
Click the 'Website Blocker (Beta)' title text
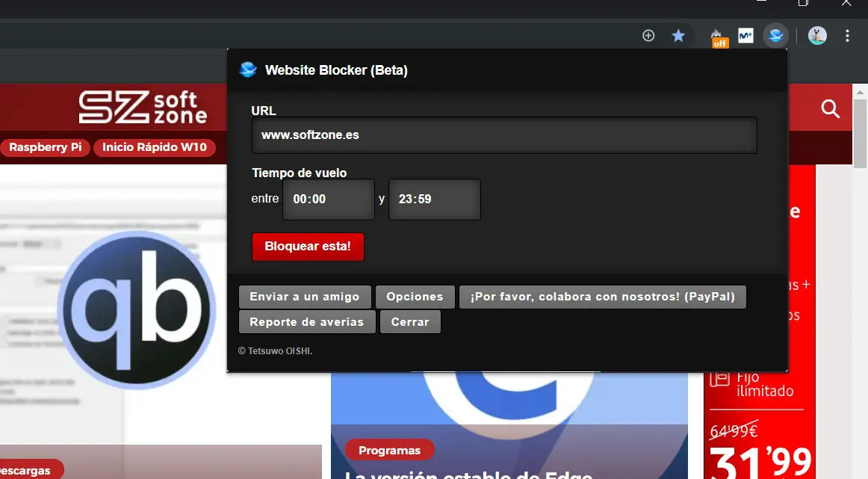point(336,70)
